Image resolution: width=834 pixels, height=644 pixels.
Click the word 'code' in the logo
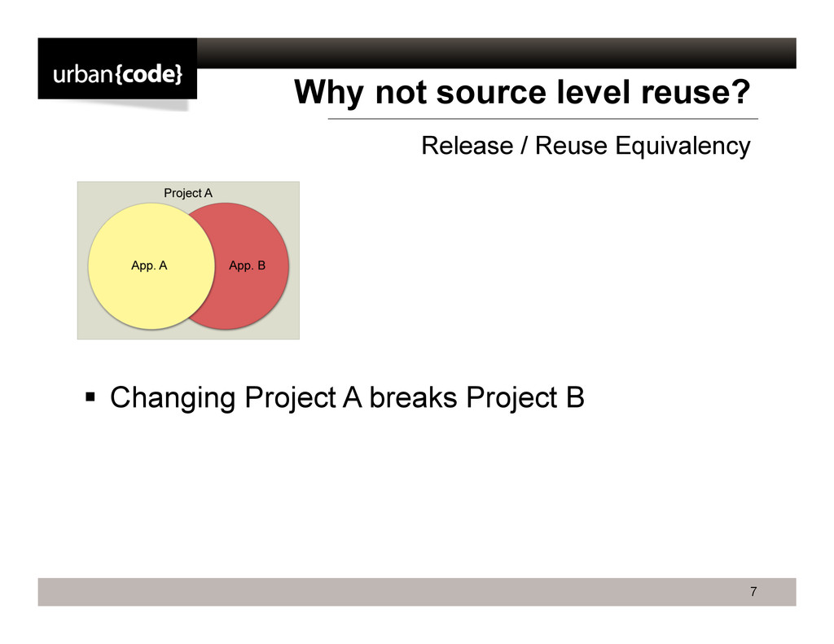148,74
